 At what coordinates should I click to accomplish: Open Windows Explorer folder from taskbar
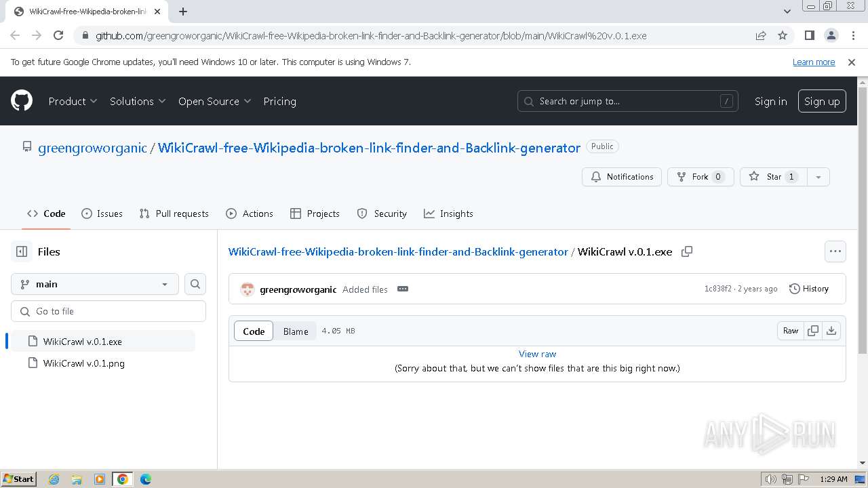[77, 479]
